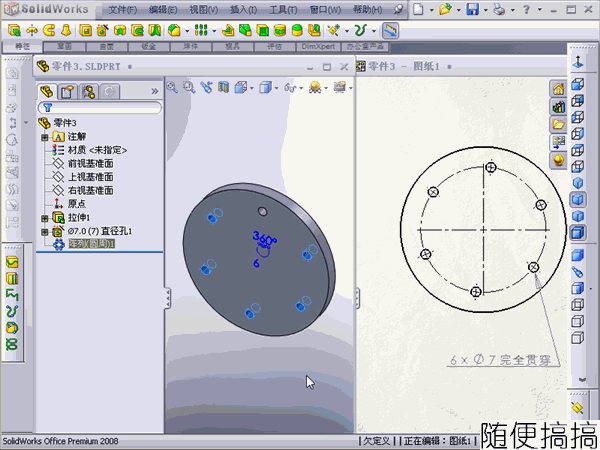Click the Previous View icon
Screen dimensions: 600x450
(206, 88)
